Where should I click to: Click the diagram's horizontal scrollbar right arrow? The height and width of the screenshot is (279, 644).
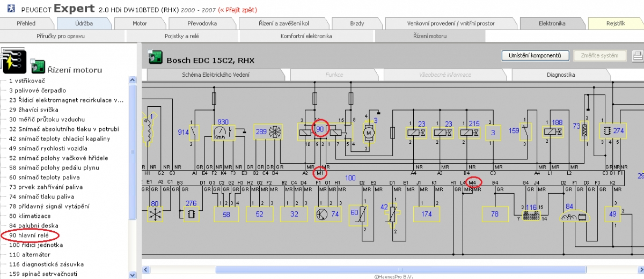coord(640,270)
